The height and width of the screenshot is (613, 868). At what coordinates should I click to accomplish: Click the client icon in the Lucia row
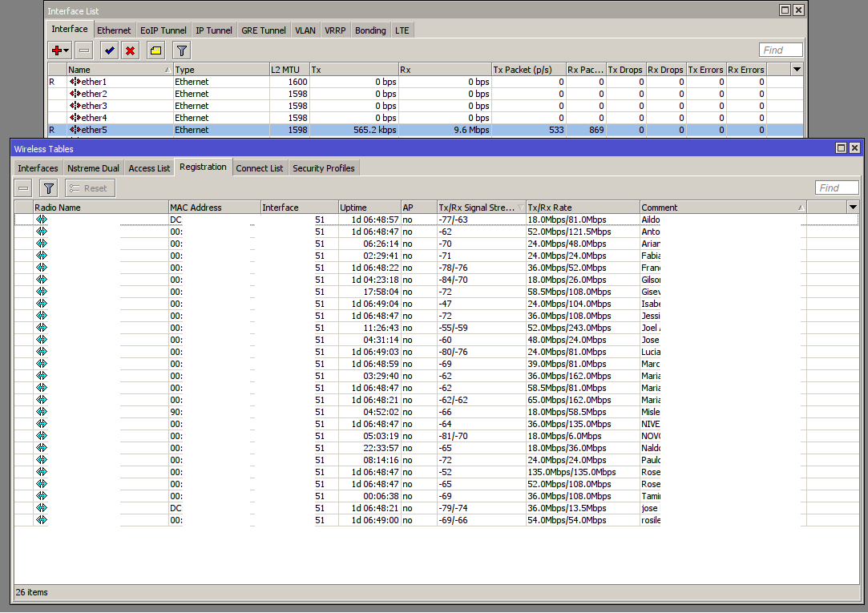42,352
